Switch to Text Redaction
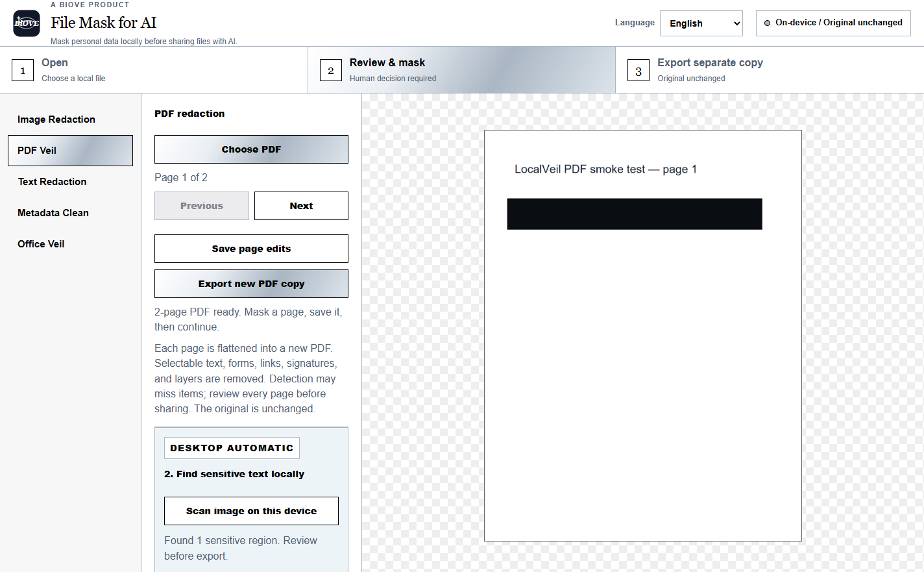The image size is (924, 572). 70,182
